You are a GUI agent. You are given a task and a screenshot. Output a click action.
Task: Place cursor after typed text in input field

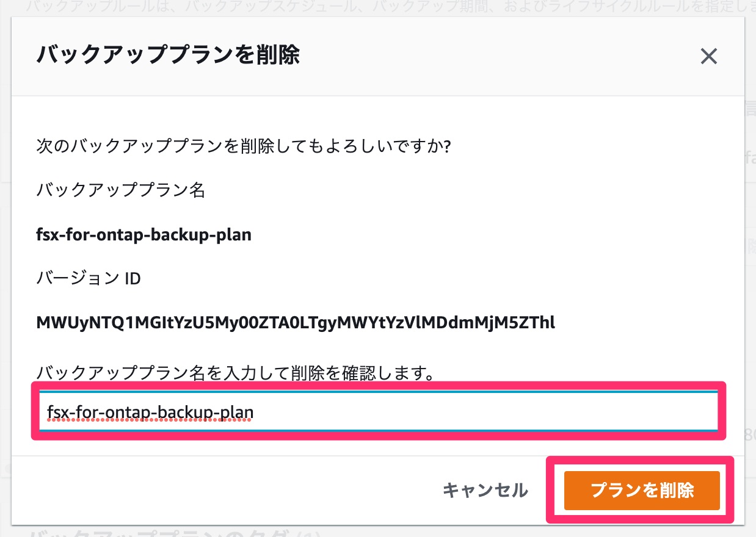[x=255, y=413]
